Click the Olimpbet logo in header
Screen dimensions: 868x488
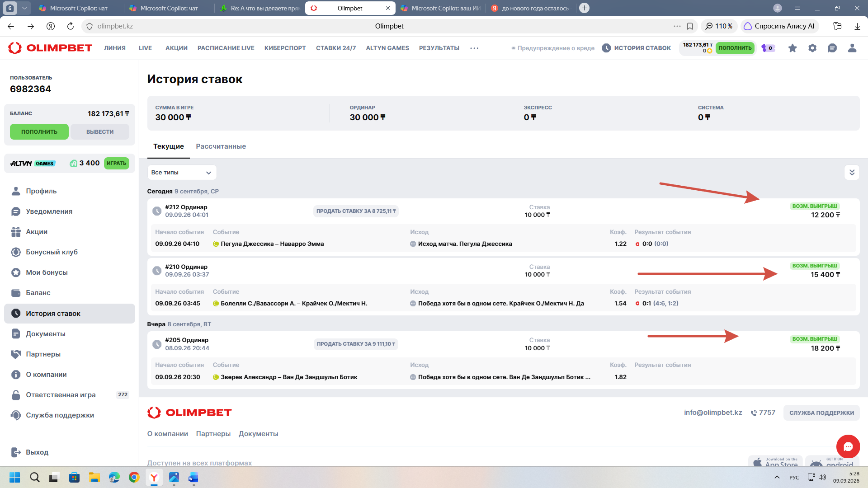[x=50, y=48]
